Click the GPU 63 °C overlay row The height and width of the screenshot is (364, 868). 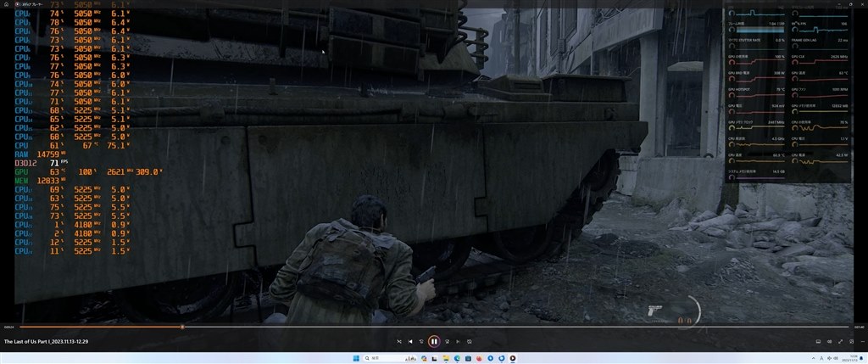click(x=88, y=171)
